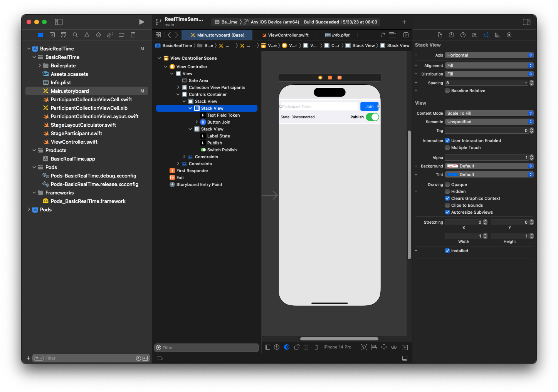Open the Test navigator checkmark diamond
The image size is (558, 392).
[98, 35]
